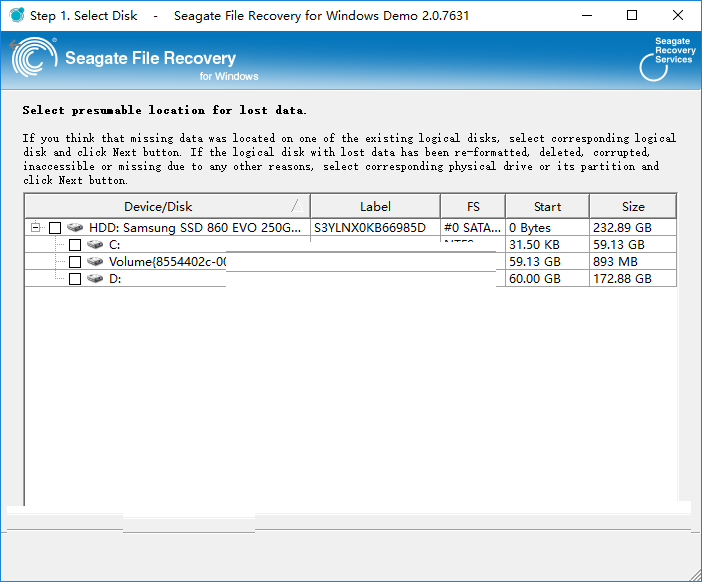The width and height of the screenshot is (702, 582).
Task: Click the Samsung SSD hard disk icon
Action: [75, 227]
